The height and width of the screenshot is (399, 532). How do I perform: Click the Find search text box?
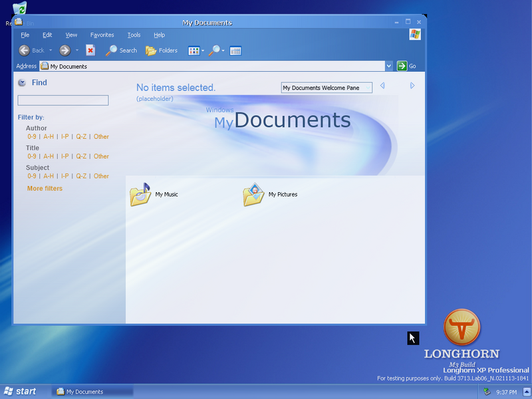pos(63,100)
